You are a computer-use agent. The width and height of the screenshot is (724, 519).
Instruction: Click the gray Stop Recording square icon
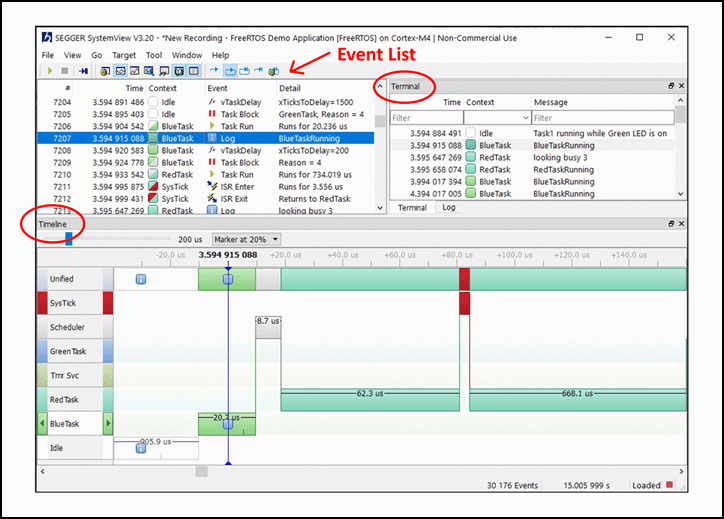pos(65,71)
